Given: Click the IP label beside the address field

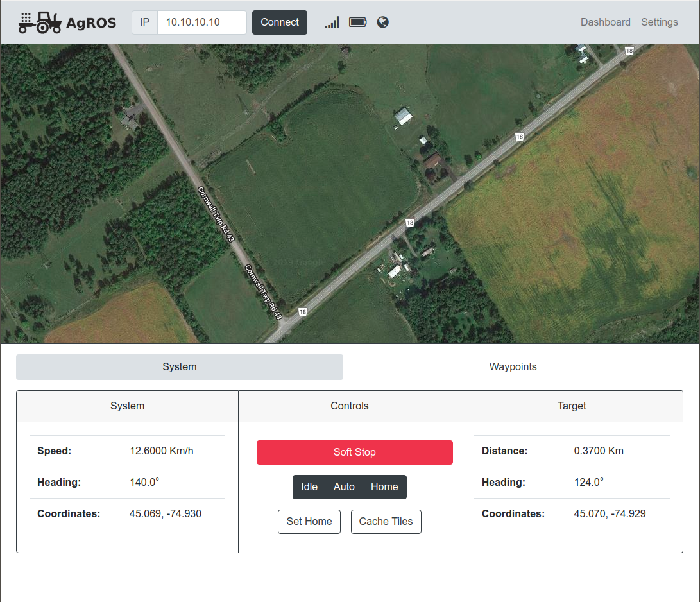Looking at the screenshot, I should click(x=144, y=22).
